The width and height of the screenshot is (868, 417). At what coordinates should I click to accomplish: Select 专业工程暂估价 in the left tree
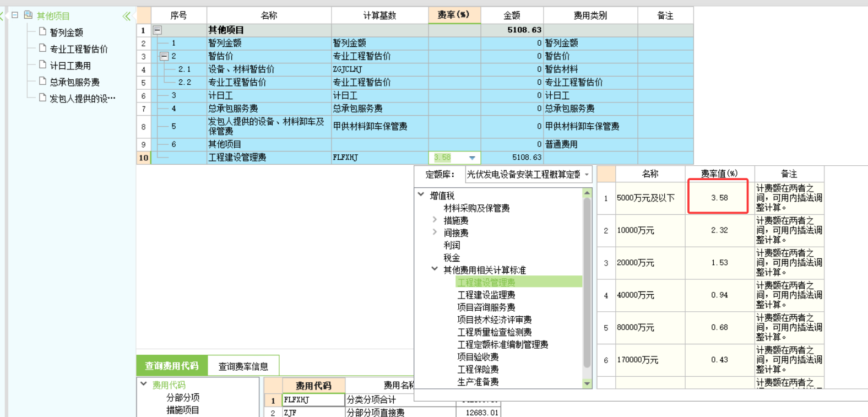tap(79, 49)
